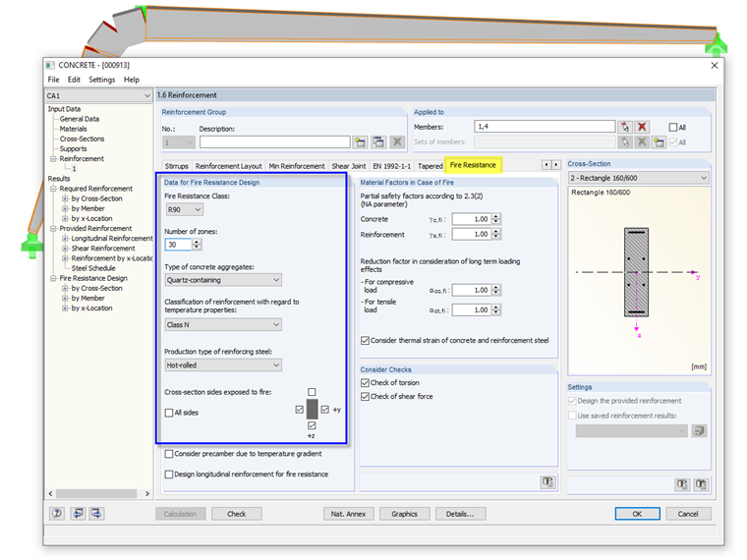Clear members list red X icon
This screenshot has width=747, height=560.
pyautogui.click(x=642, y=127)
